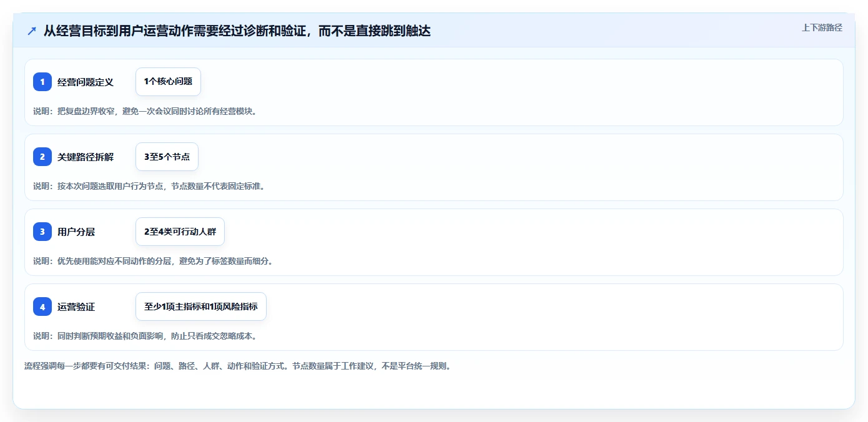Viewport: 868px width, 422px height.
Task: Click the 至少1项主指标和1项风险指标 chip
Action: [x=201, y=307]
